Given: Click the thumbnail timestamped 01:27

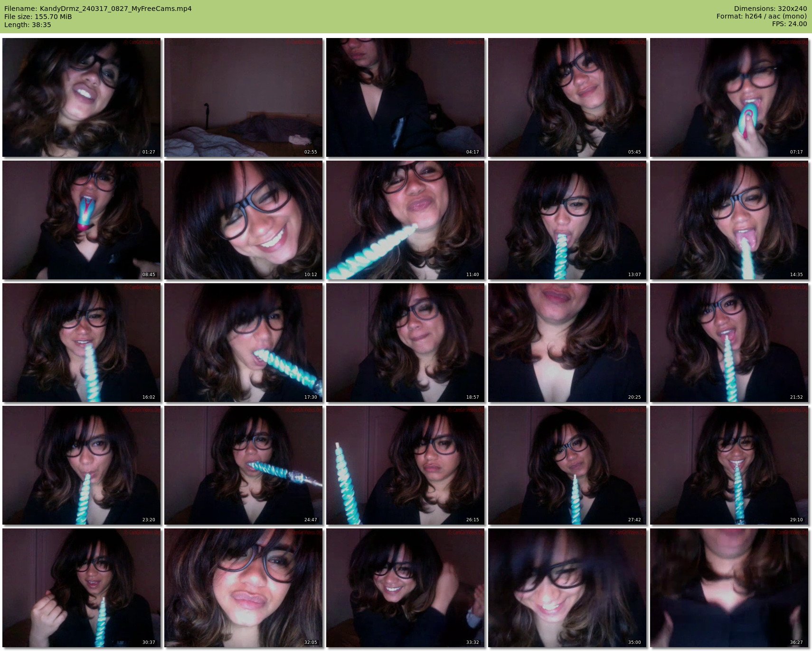Looking at the screenshot, I should (x=81, y=97).
